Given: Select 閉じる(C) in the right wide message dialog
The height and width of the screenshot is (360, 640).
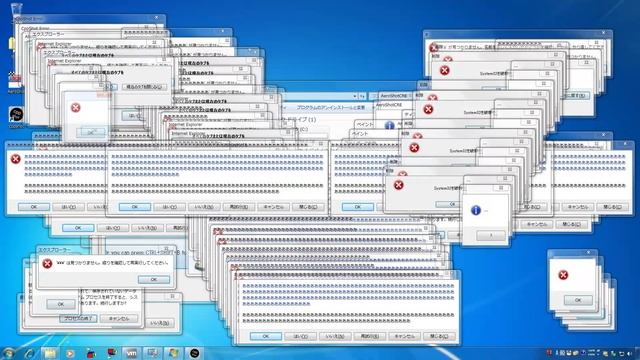Looking at the screenshot, I should click(612, 207).
